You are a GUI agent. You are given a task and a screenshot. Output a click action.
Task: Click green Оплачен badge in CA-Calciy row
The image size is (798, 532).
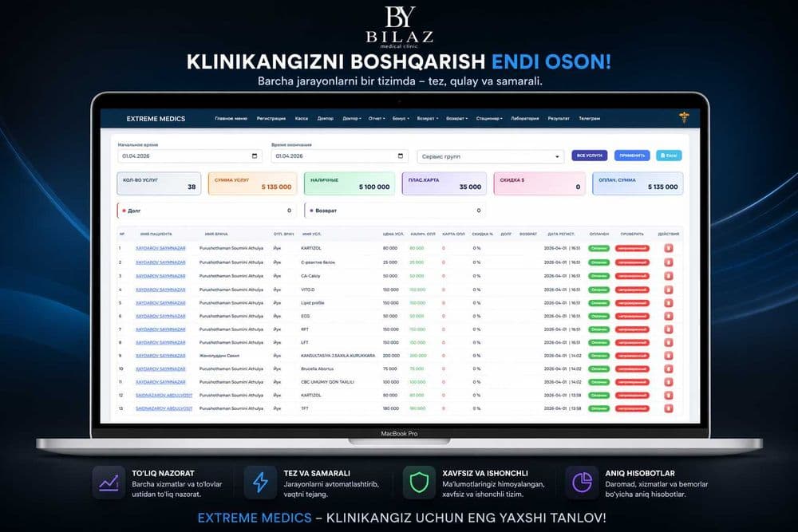click(x=599, y=276)
